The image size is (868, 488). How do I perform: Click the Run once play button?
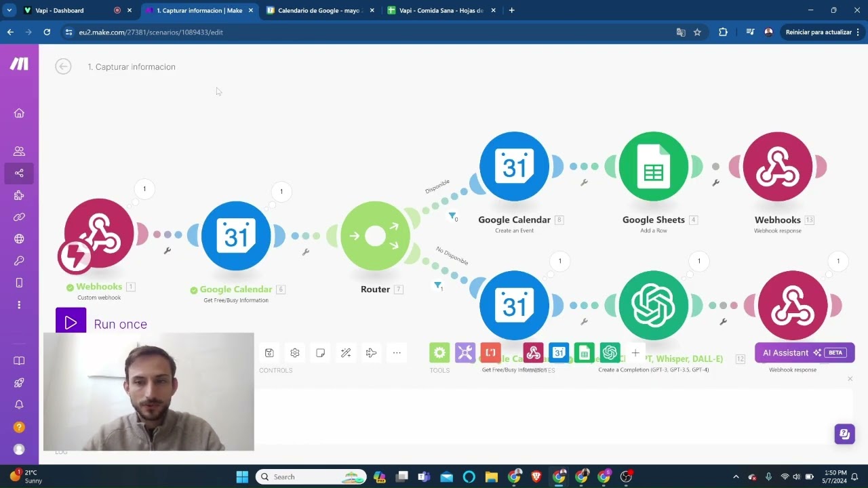(71, 323)
